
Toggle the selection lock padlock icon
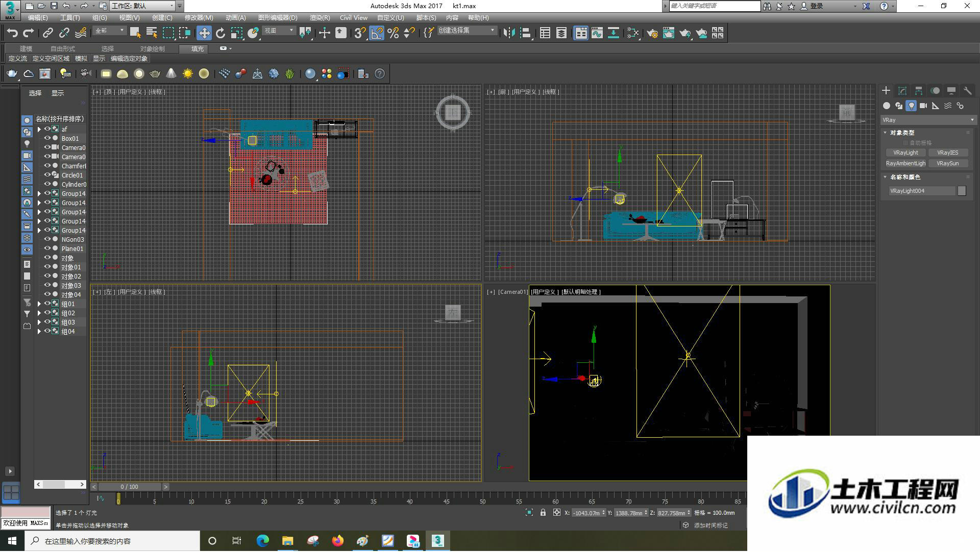point(543,513)
